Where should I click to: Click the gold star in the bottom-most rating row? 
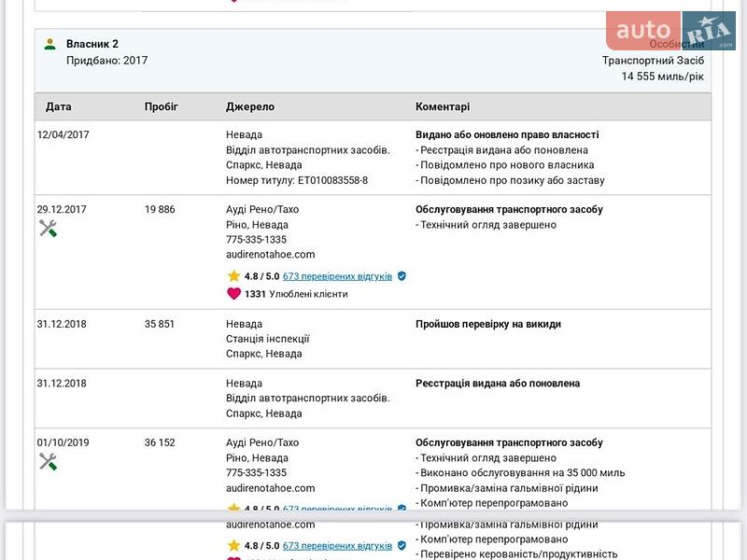(x=233, y=546)
